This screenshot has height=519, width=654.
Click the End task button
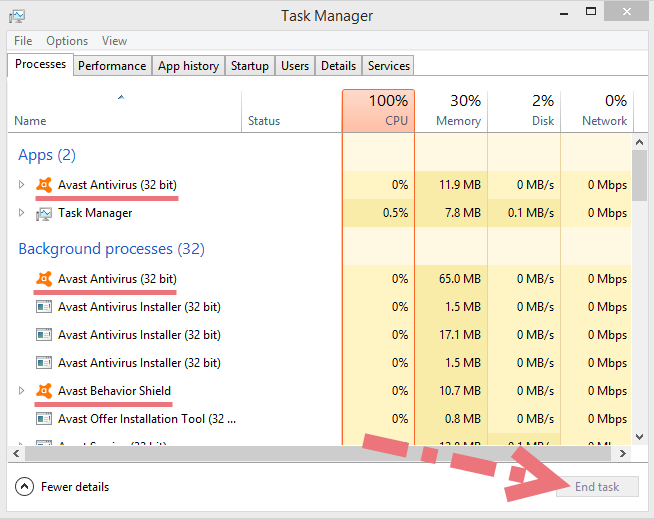click(597, 487)
